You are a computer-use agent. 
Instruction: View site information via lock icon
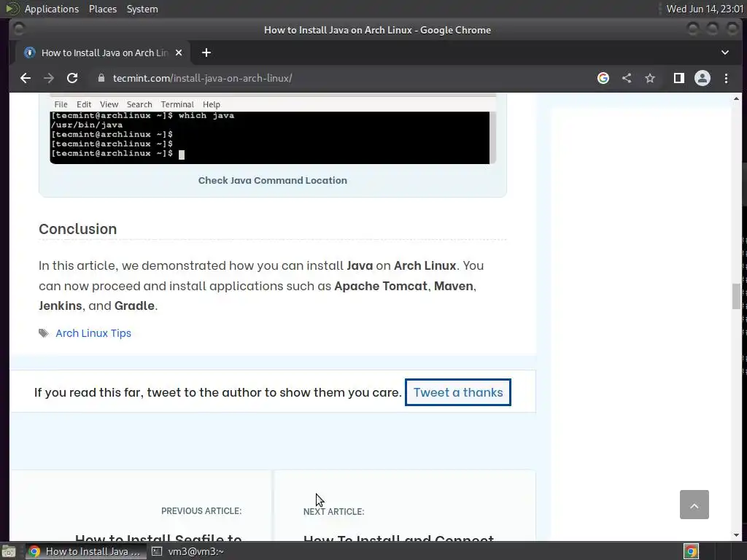point(101,78)
